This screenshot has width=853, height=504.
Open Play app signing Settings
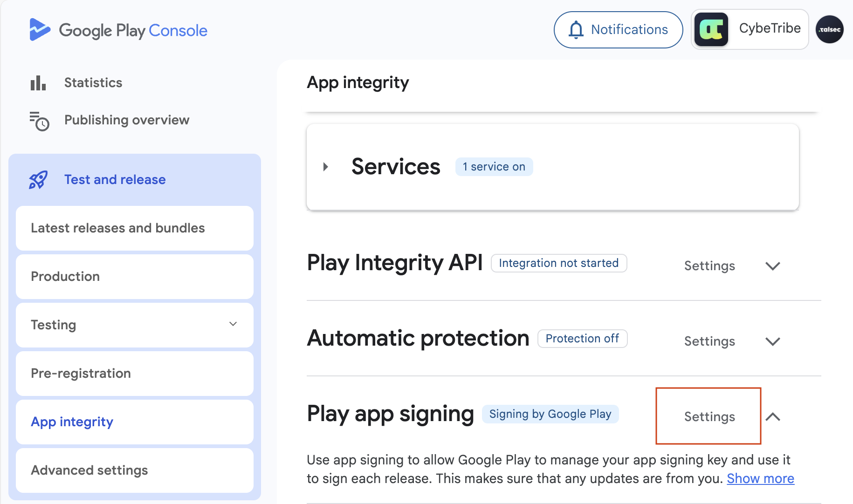pyautogui.click(x=709, y=416)
